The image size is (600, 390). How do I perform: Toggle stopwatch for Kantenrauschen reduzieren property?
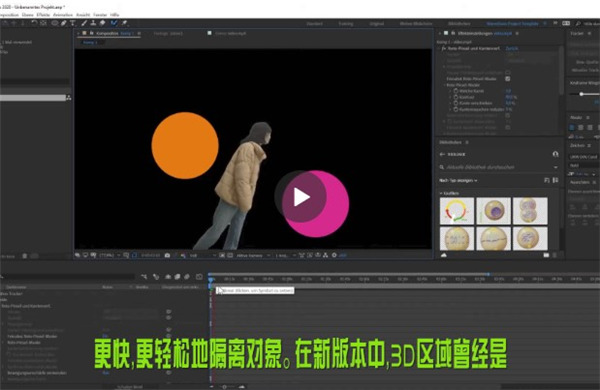(x=456, y=109)
